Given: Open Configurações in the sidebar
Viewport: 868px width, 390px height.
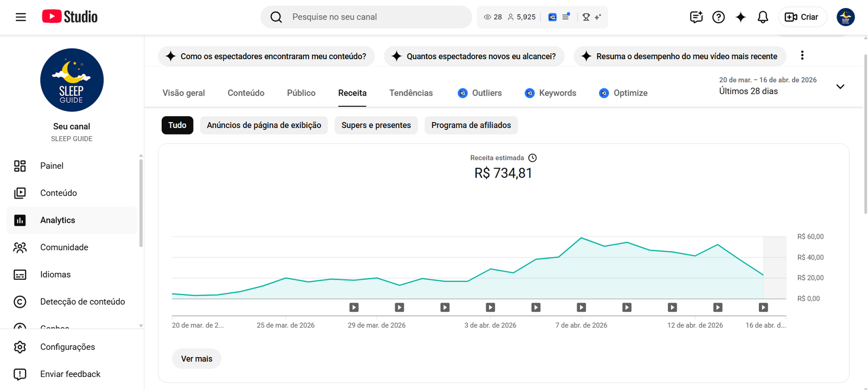Looking at the screenshot, I should pyautogui.click(x=72, y=347).
